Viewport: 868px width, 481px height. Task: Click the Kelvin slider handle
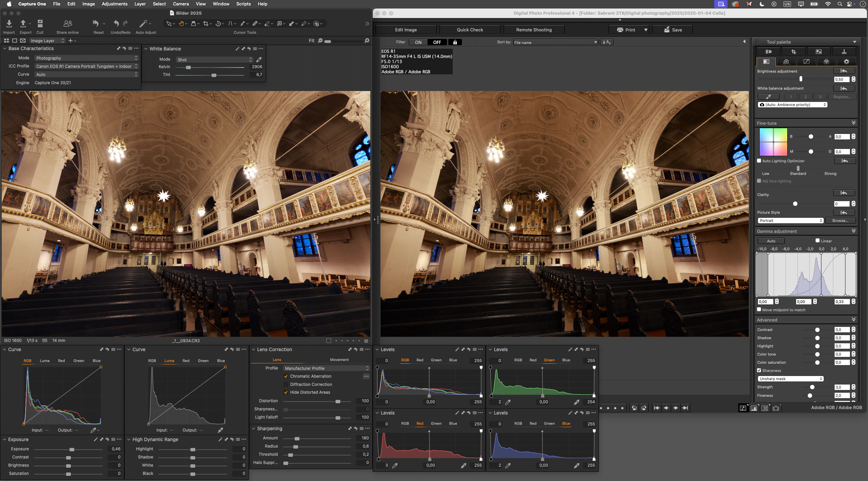188,67
